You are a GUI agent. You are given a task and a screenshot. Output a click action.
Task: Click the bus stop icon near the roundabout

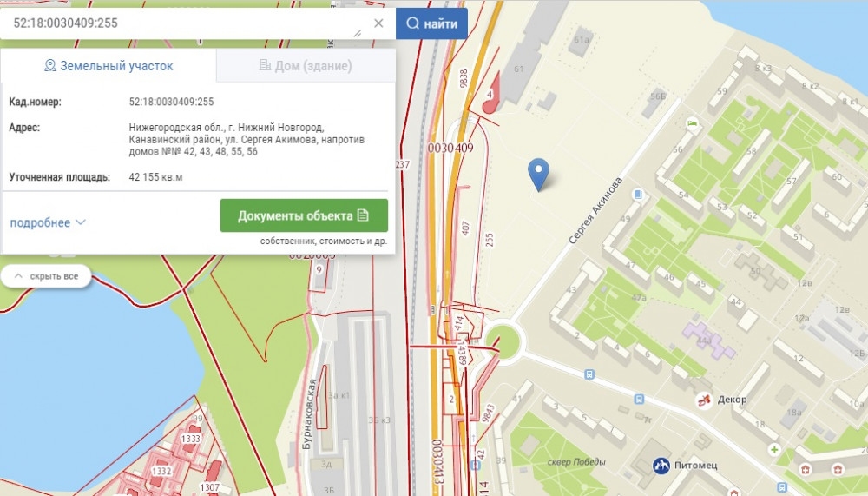pyautogui.click(x=590, y=374)
